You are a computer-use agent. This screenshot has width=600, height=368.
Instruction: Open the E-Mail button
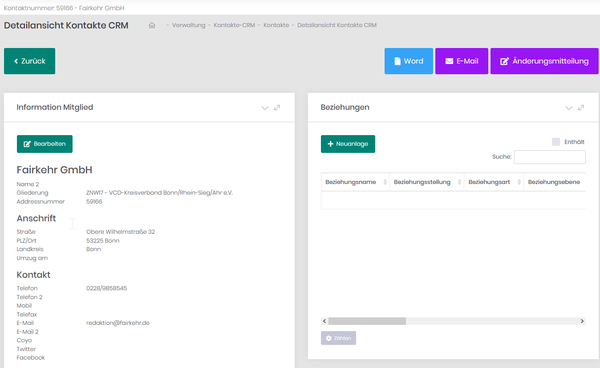click(x=461, y=61)
